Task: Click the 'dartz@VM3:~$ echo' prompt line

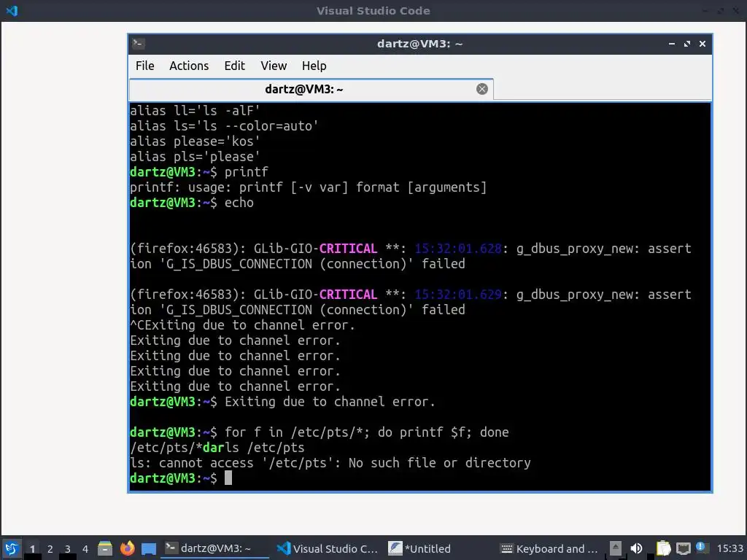Action: (192, 203)
